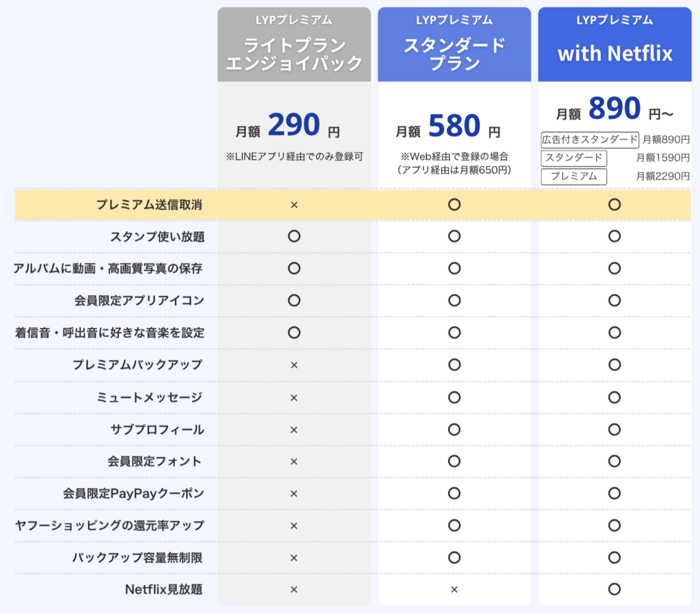The image size is (700, 613).
Task: Click Netflix plan circle for 会員限定フォント
Action: [x=615, y=462]
